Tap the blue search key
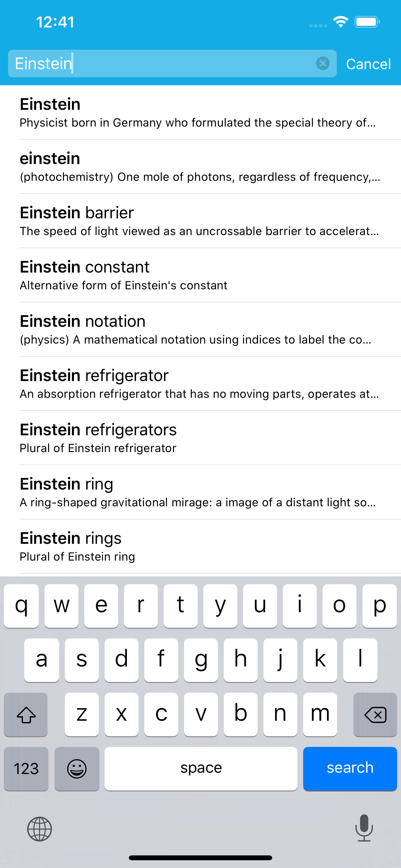401x868 pixels. pos(350,769)
